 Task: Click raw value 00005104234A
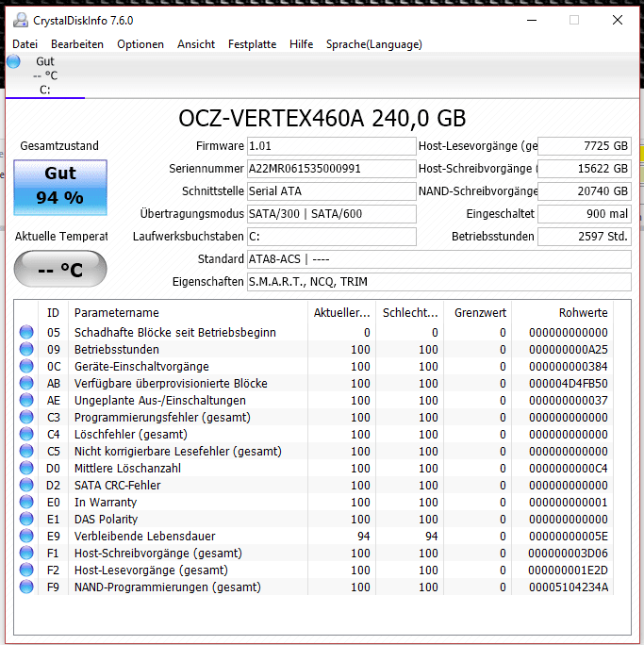569,587
